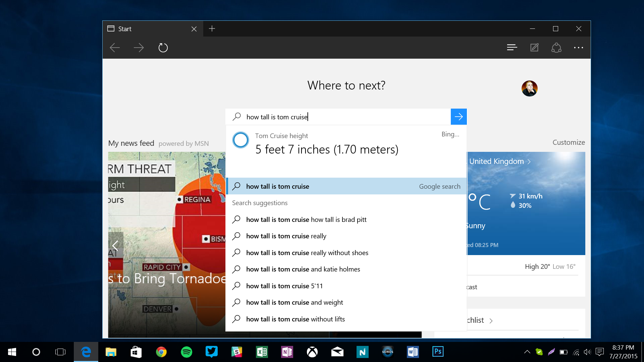Click the blue search arrow button

[459, 117]
